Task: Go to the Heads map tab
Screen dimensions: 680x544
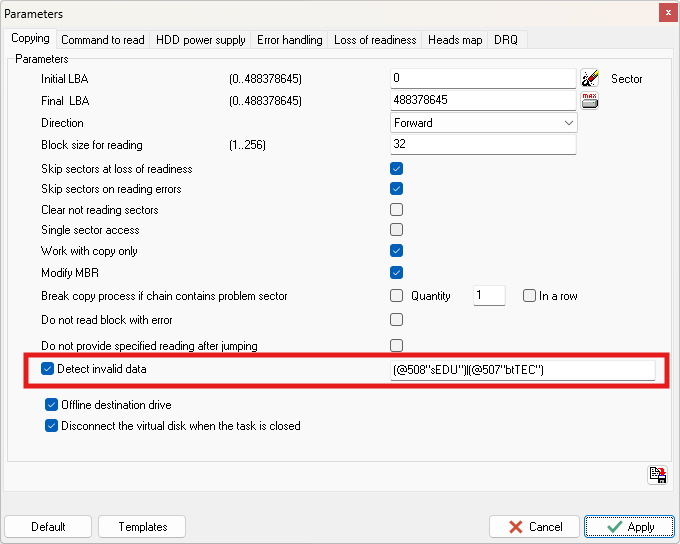Action: pos(455,40)
